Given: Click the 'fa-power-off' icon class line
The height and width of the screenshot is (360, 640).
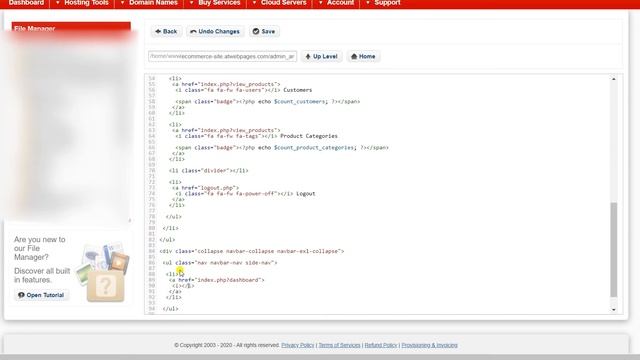Looking at the screenshot, I should point(245,194).
